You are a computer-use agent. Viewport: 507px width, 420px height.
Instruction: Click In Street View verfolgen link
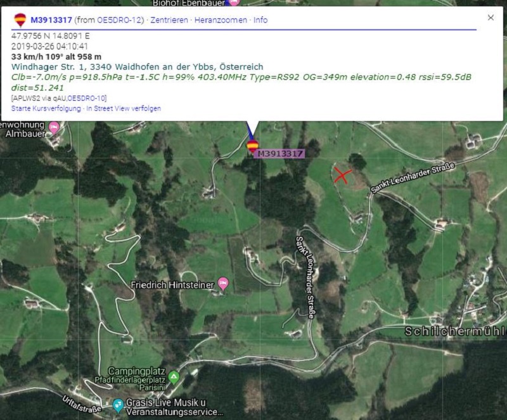tap(124, 108)
